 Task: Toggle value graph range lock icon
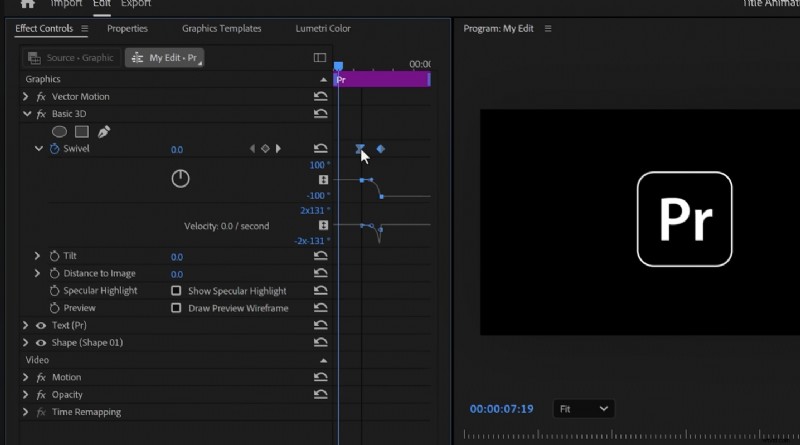click(x=323, y=180)
